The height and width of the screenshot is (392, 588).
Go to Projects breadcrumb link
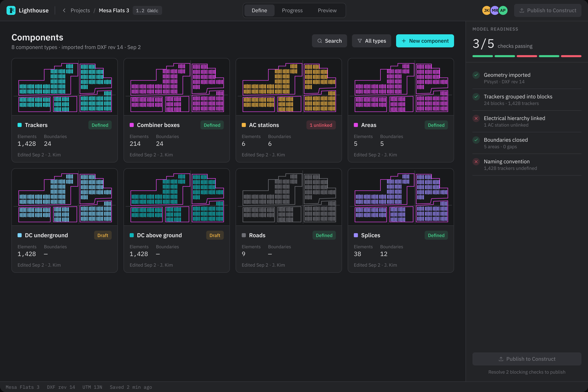80,10
